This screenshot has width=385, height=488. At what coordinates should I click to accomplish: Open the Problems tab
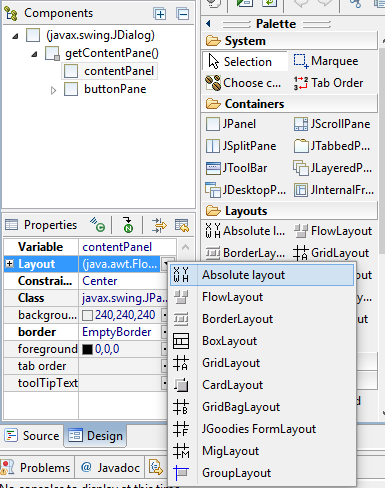pyautogui.click(x=36, y=467)
